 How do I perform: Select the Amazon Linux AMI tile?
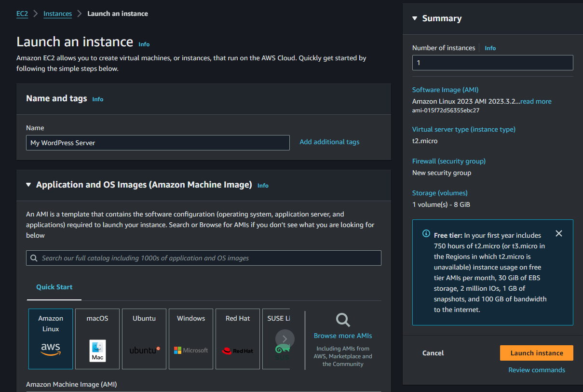click(x=51, y=338)
